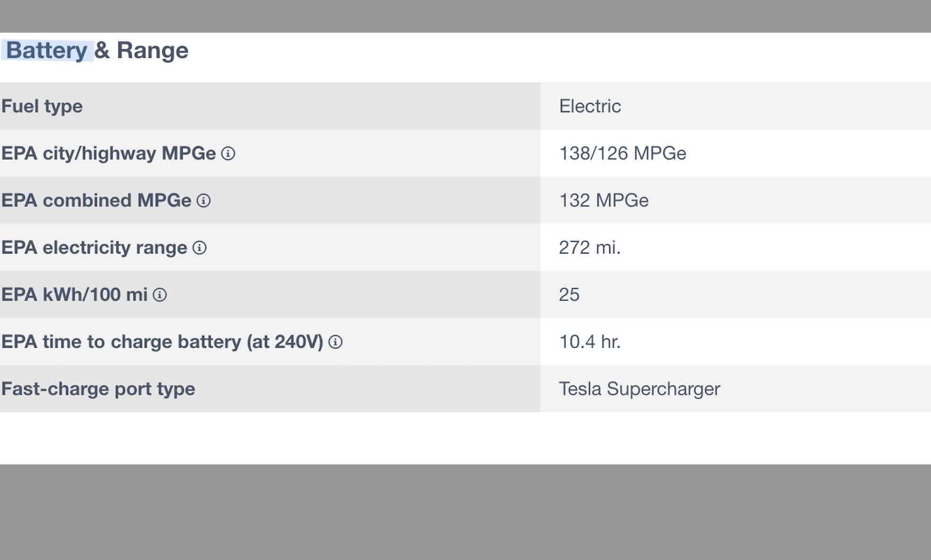Select the 10.4 hr. charge time value
The width and height of the screenshot is (931, 560).
[589, 342]
